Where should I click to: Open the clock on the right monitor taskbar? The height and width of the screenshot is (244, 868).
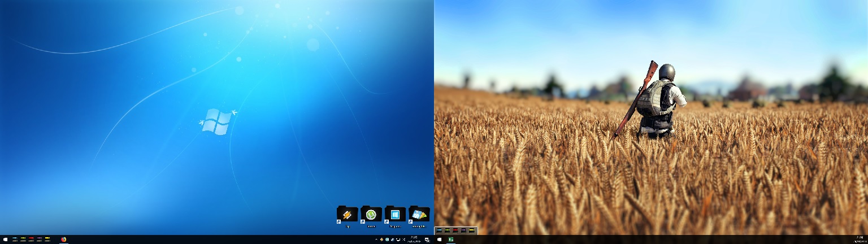pos(860,239)
